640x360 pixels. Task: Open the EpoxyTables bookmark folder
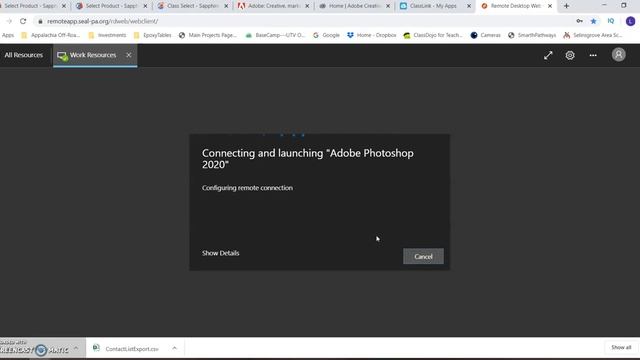click(x=153, y=35)
